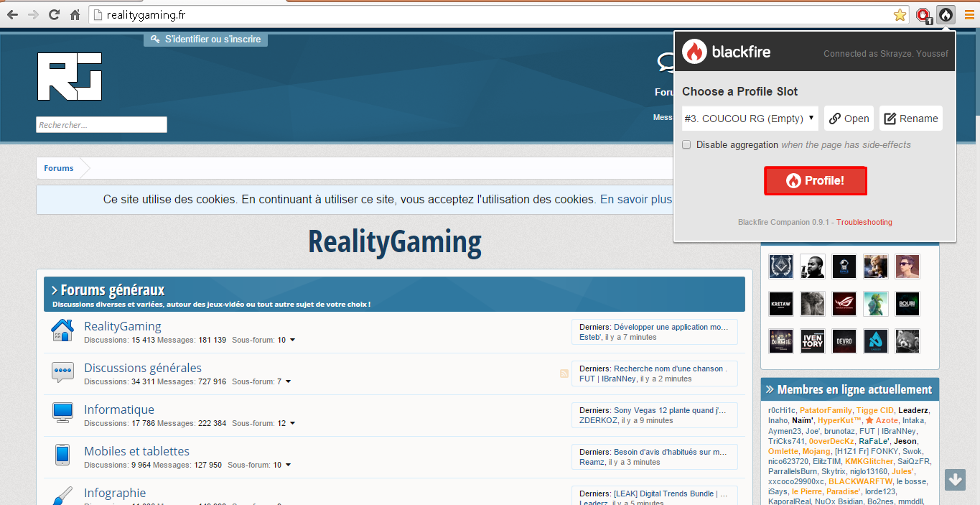Click the Rename button in the Blackfire popup
The height and width of the screenshot is (505, 980).
coord(911,119)
